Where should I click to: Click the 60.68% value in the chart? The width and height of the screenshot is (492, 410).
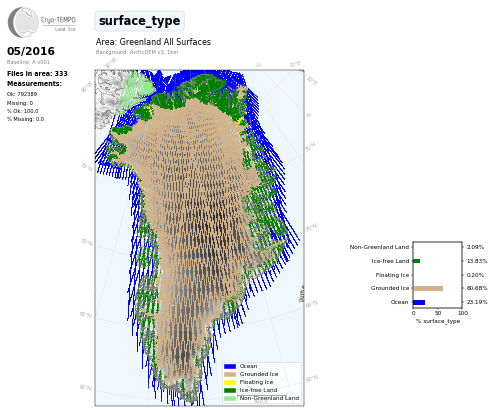point(477,288)
